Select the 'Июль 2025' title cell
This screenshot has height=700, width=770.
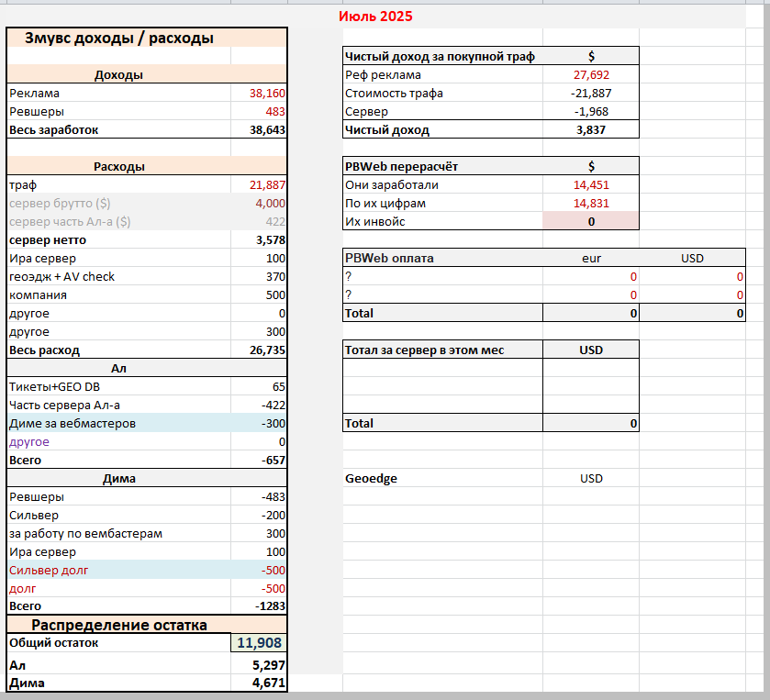(x=375, y=17)
